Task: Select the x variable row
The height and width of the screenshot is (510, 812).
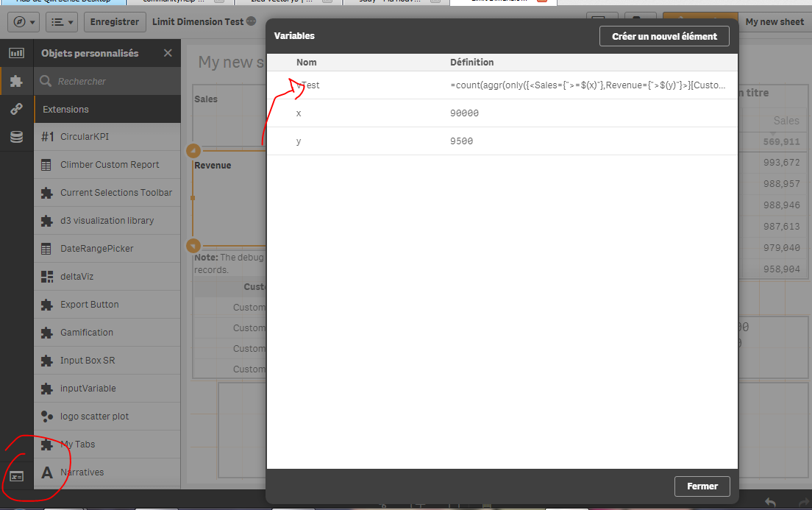Action: point(502,113)
